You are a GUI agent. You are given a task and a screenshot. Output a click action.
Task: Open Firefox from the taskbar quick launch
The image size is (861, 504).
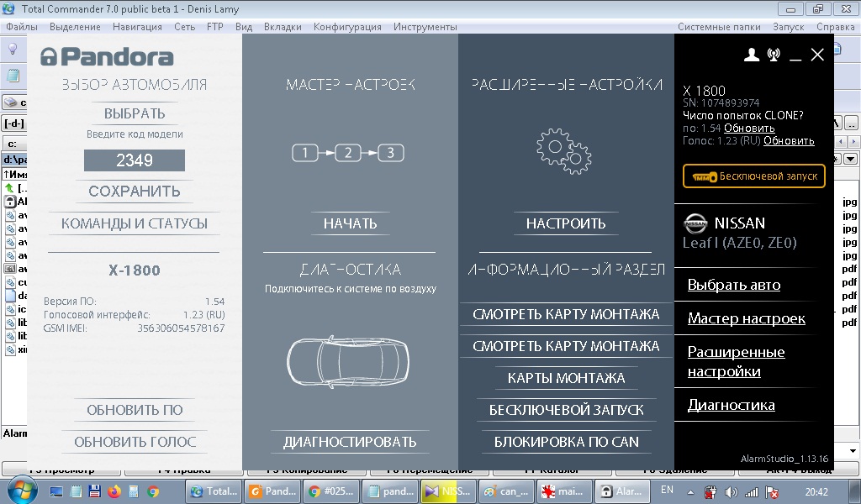[x=114, y=491]
